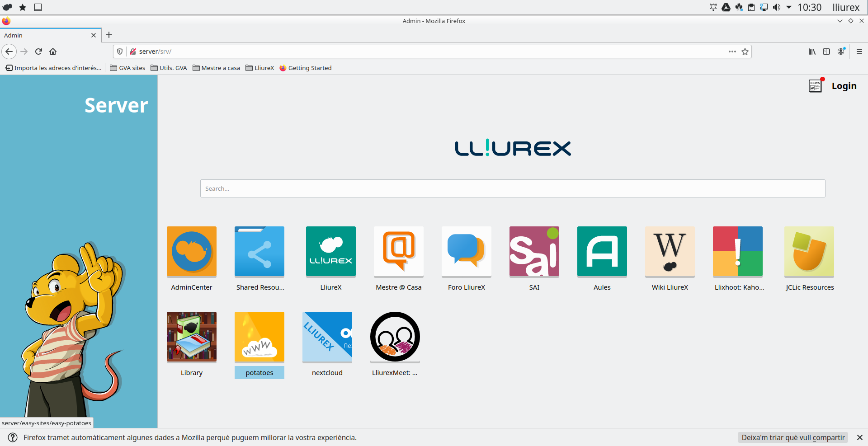The width and height of the screenshot is (868, 446).
Task: Open the Wiki LliureX icon
Action: click(670, 251)
